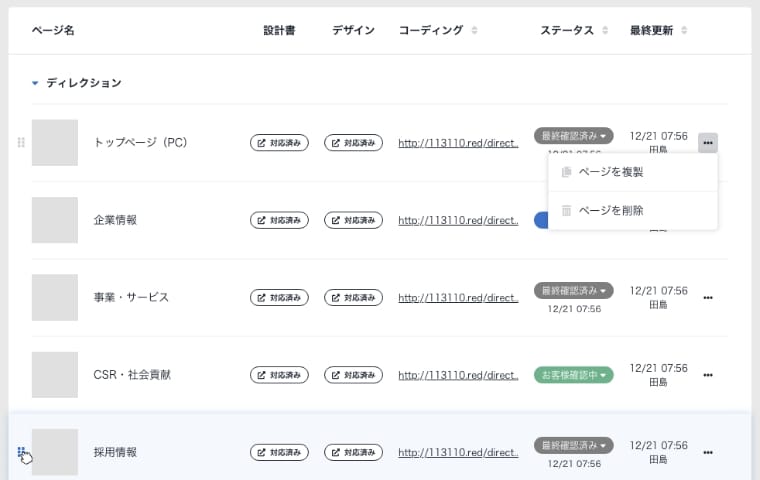This screenshot has height=480, width=760.
Task: Select ページを複製 from context menu
Action: (x=610, y=172)
